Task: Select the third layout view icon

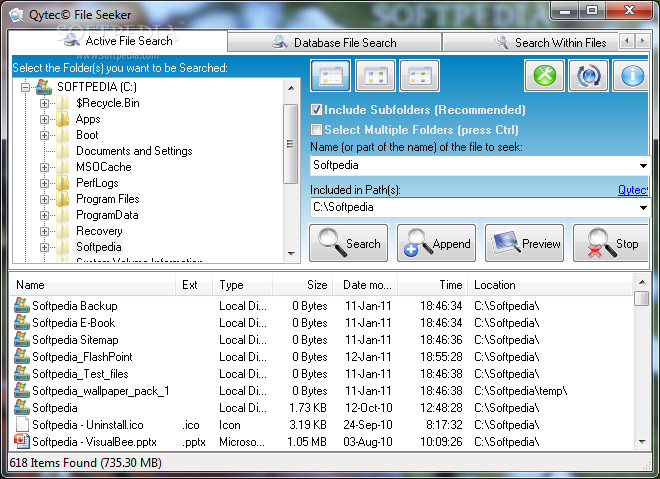Action: [420, 76]
